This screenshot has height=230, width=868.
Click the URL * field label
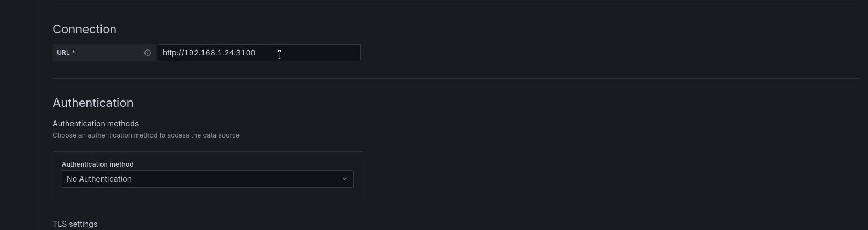[x=66, y=53]
